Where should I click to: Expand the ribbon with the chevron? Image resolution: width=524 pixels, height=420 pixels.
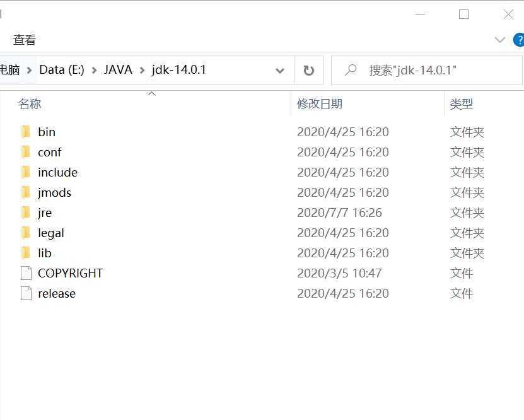click(x=499, y=40)
